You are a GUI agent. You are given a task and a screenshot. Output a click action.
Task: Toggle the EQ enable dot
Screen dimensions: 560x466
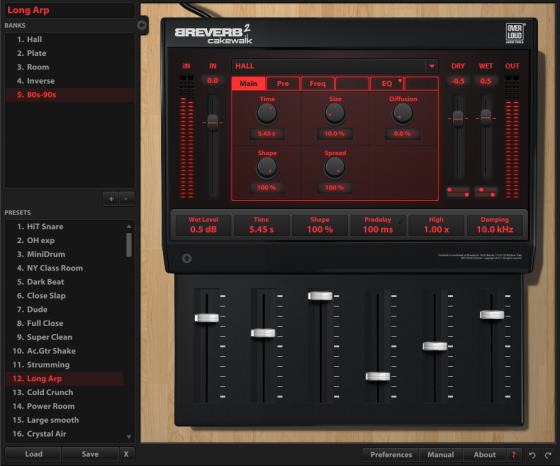tap(400, 80)
